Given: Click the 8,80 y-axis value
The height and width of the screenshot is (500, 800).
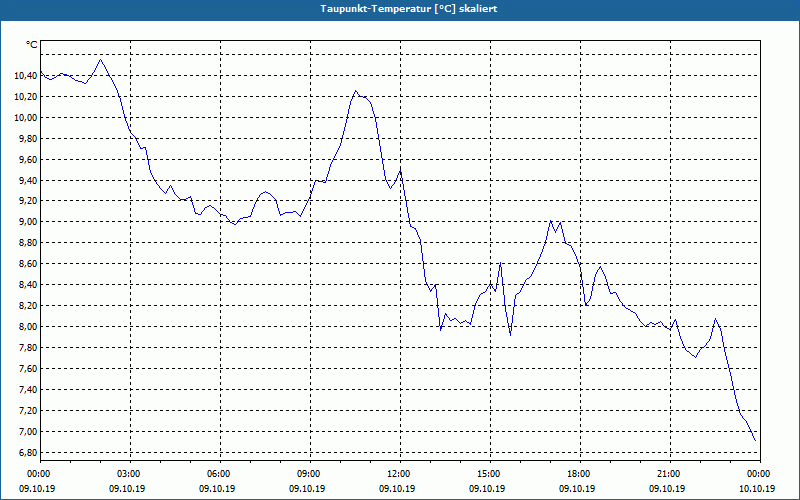Looking at the screenshot, I should coord(28,243).
